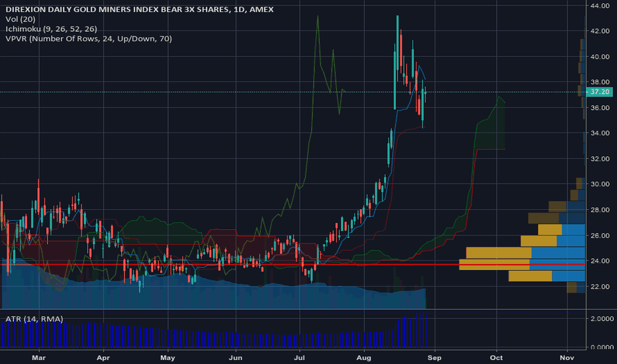
Task: Click the 30.00 price axis label
Action: [x=600, y=184]
